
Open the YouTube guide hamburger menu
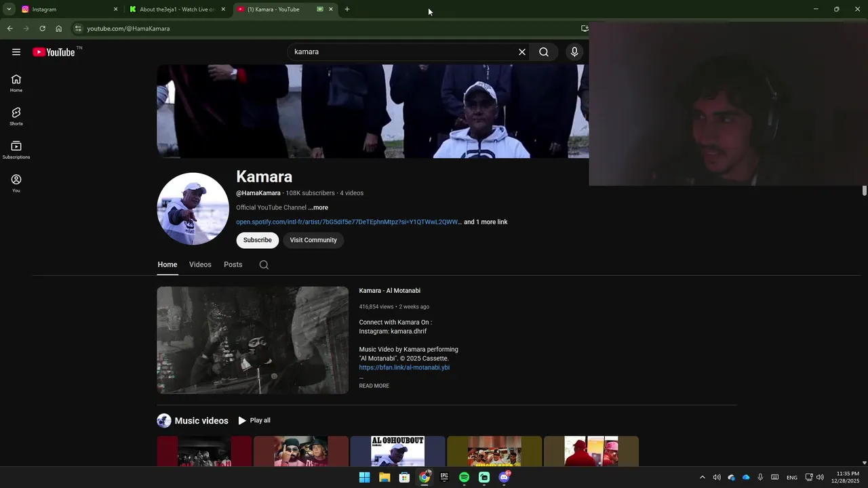[16, 52]
